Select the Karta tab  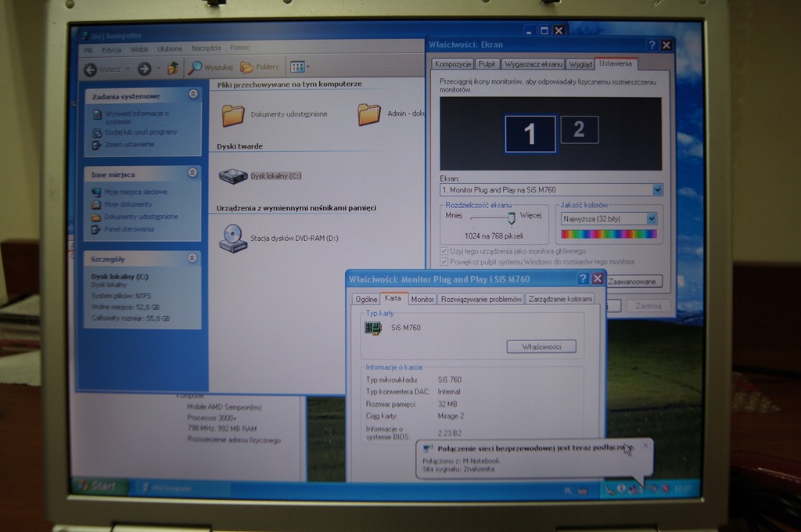coord(393,298)
